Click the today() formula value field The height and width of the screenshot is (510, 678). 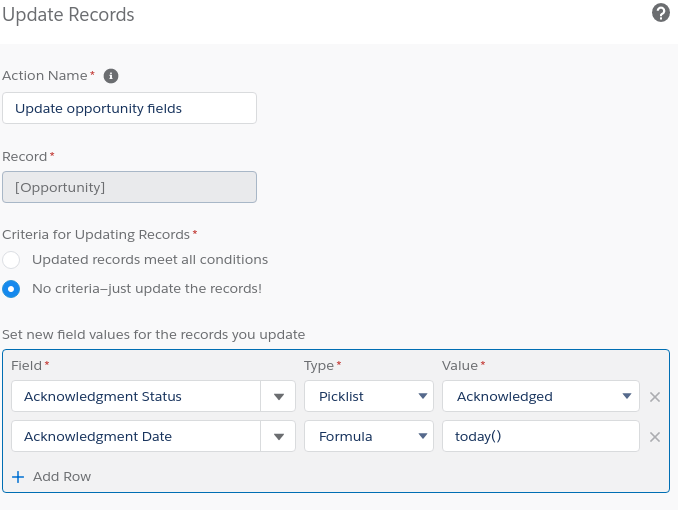pyautogui.click(x=540, y=436)
